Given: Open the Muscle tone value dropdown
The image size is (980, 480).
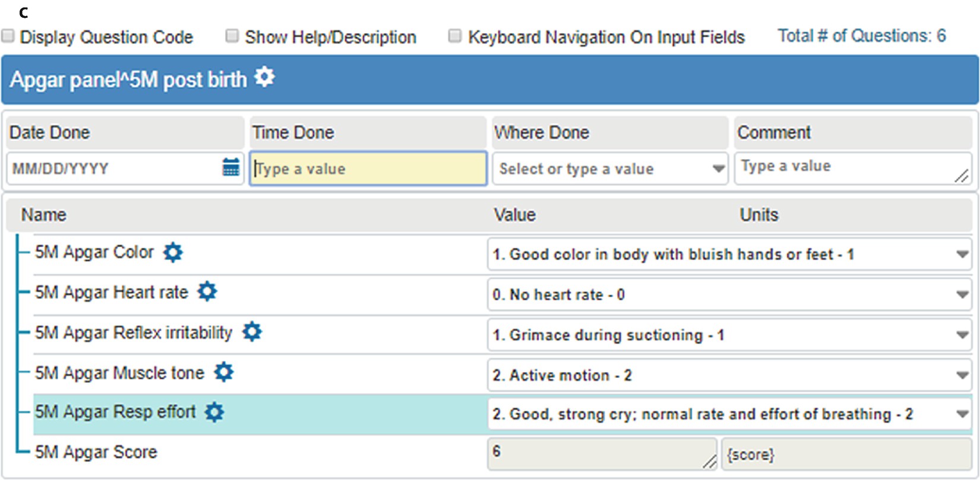Looking at the screenshot, I should 962,376.
